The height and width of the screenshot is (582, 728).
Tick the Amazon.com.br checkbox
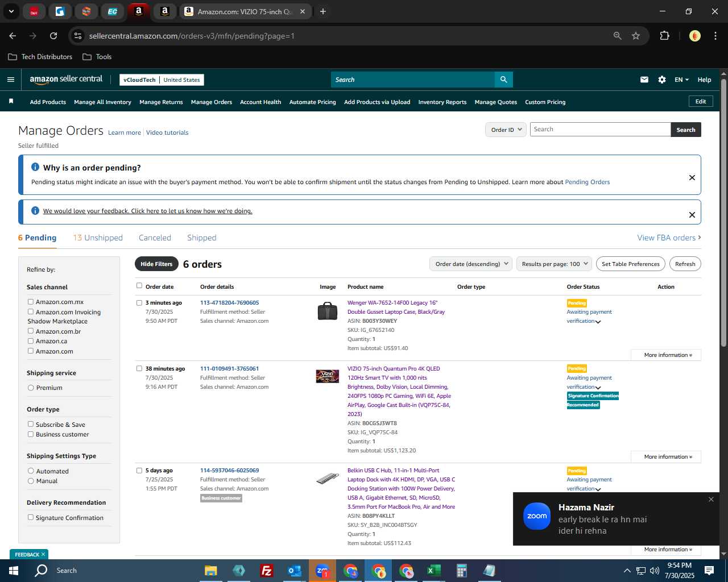(x=31, y=331)
